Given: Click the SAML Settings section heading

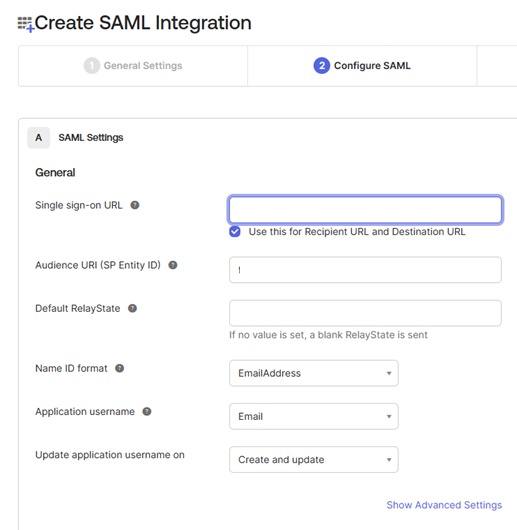Looking at the screenshot, I should pos(91,138).
